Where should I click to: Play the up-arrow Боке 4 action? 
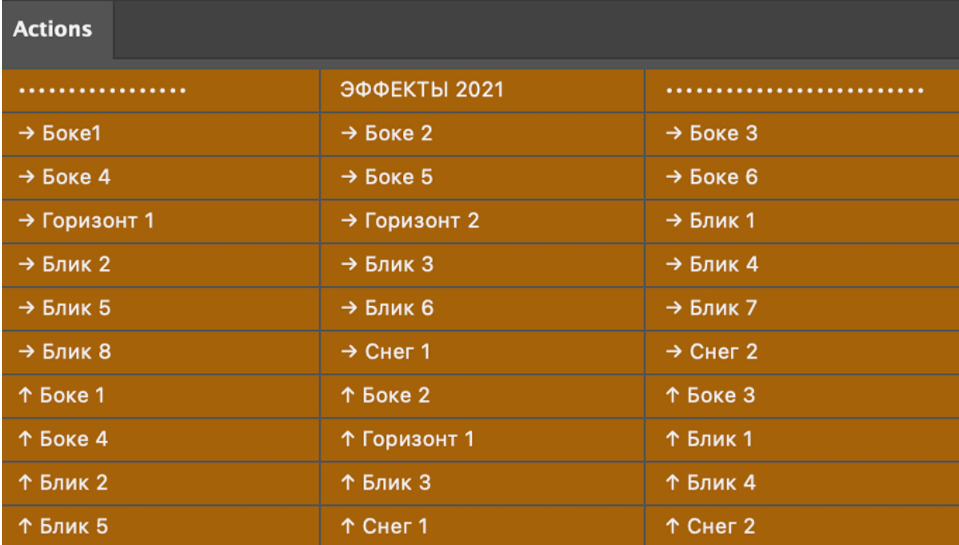(x=160, y=439)
